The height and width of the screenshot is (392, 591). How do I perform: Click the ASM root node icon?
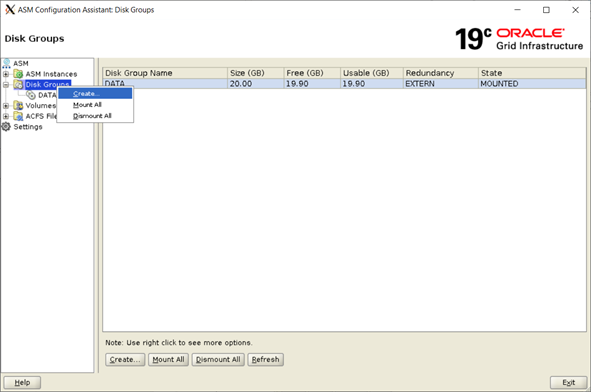point(6,63)
